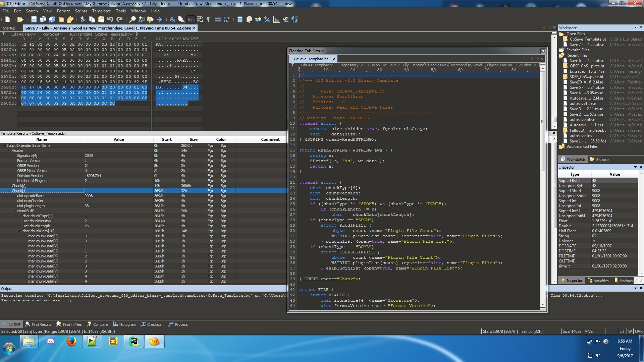Viewport: 644px width, 362px height.
Task: Open the Repository dropdown in floating editor
Action: coord(352,65)
